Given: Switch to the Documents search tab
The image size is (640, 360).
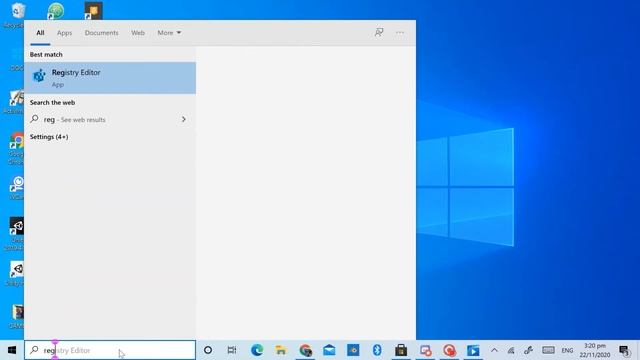Looking at the screenshot, I should coord(102,33).
